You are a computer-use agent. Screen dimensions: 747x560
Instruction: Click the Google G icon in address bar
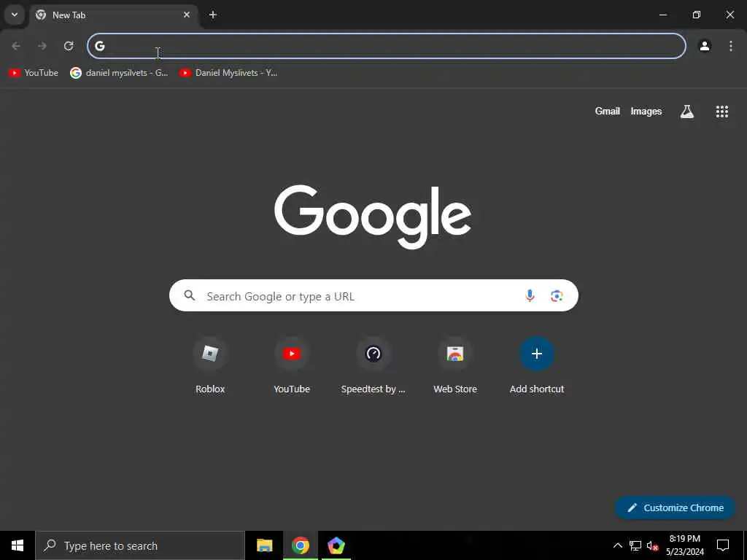pyautogui.click(x=99, y=46)
